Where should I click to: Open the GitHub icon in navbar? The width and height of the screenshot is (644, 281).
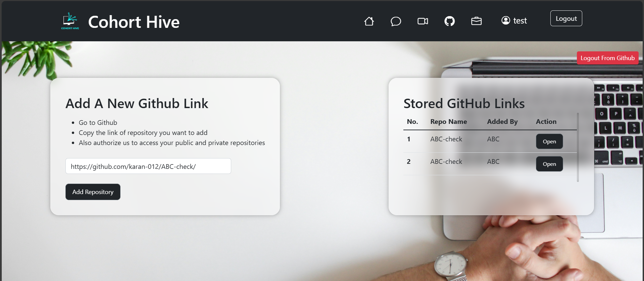point(450,21)
